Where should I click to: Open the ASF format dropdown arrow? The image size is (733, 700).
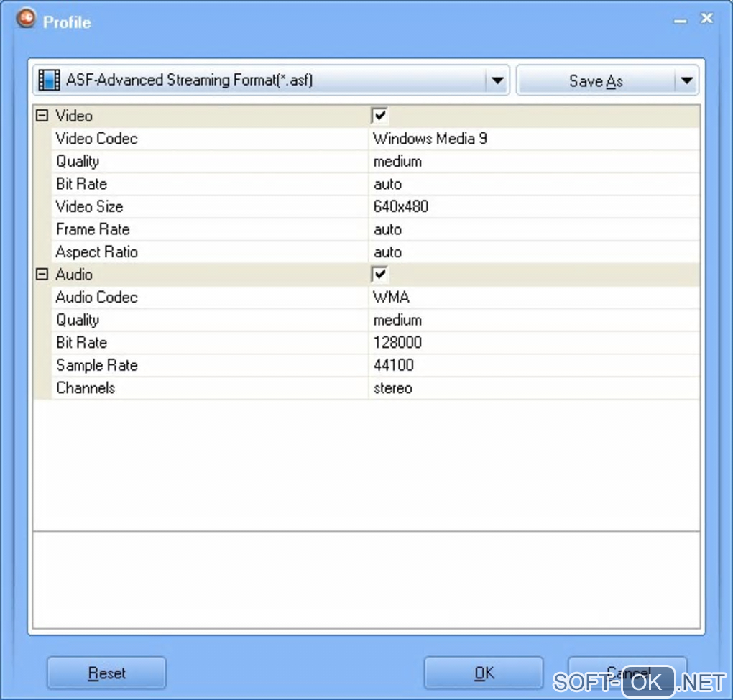[x=497, y=80]
